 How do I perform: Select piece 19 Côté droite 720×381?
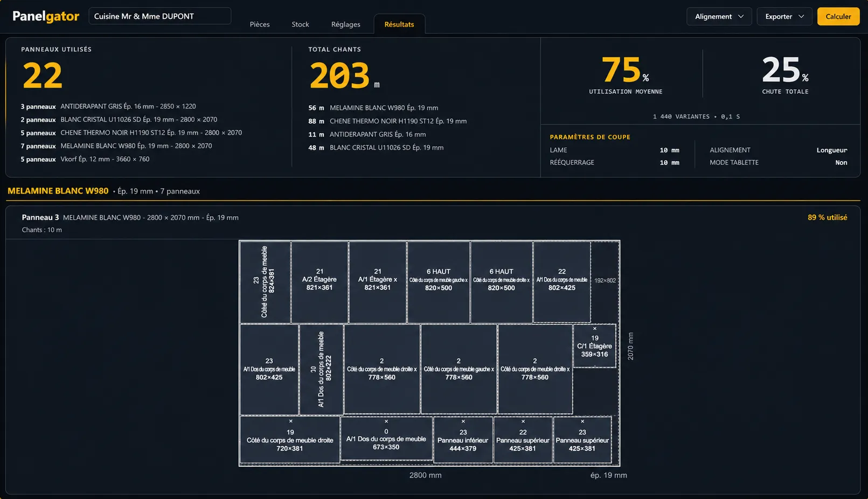(290, 440)
